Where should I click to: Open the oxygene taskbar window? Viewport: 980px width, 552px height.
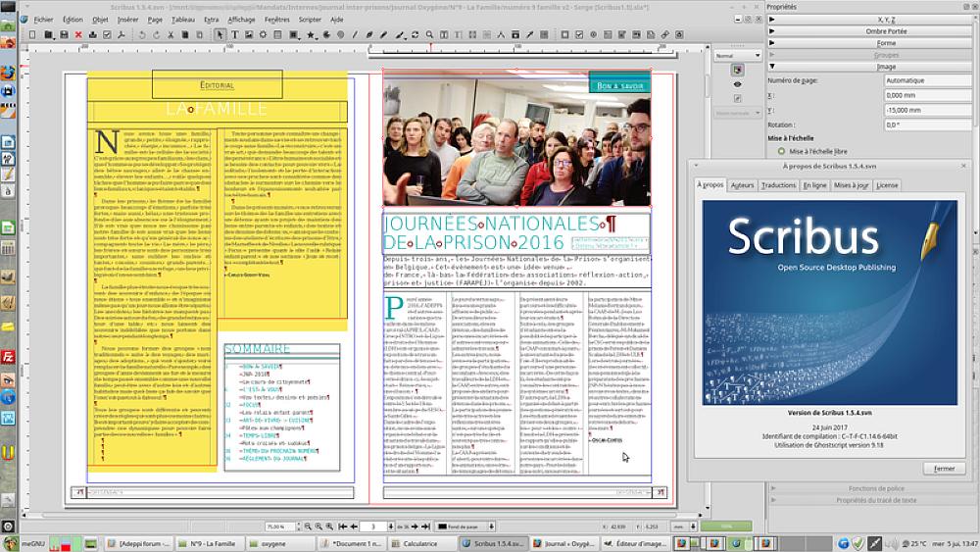click(278, 544)
